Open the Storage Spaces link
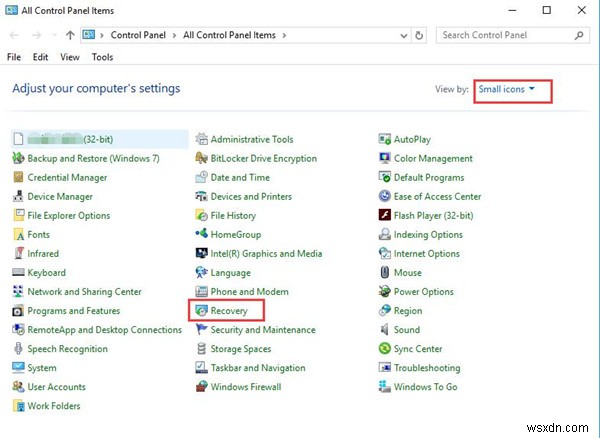The height and width of the screenshot is (438, 600). 241,349
